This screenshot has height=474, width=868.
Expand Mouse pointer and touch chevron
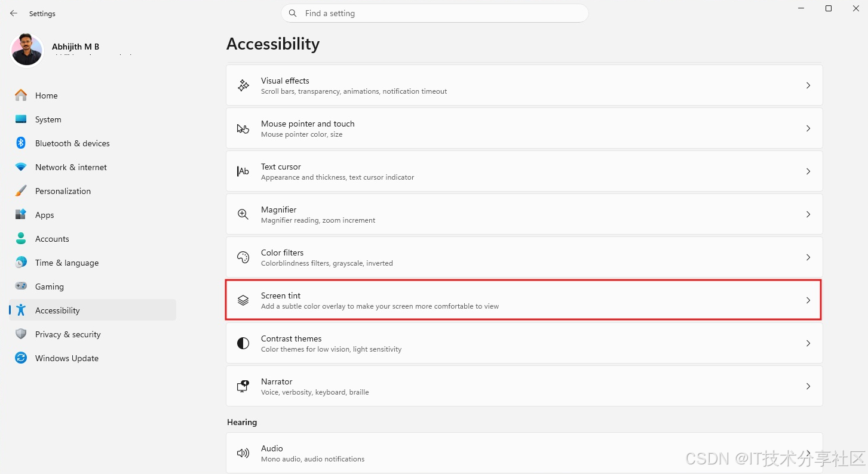(x=808, y=128)
